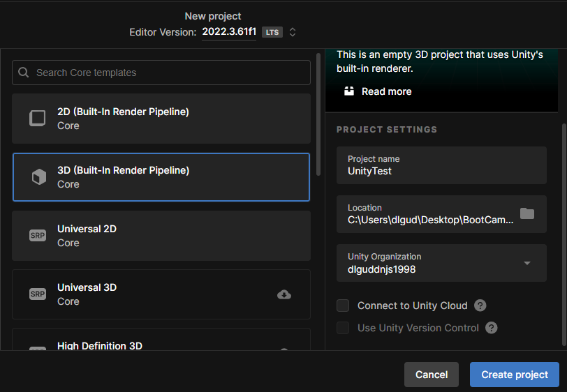Enable Connect to Unity Cloud checkbox
This screenshot has width=567, height=392.
(x=343, y=306)
